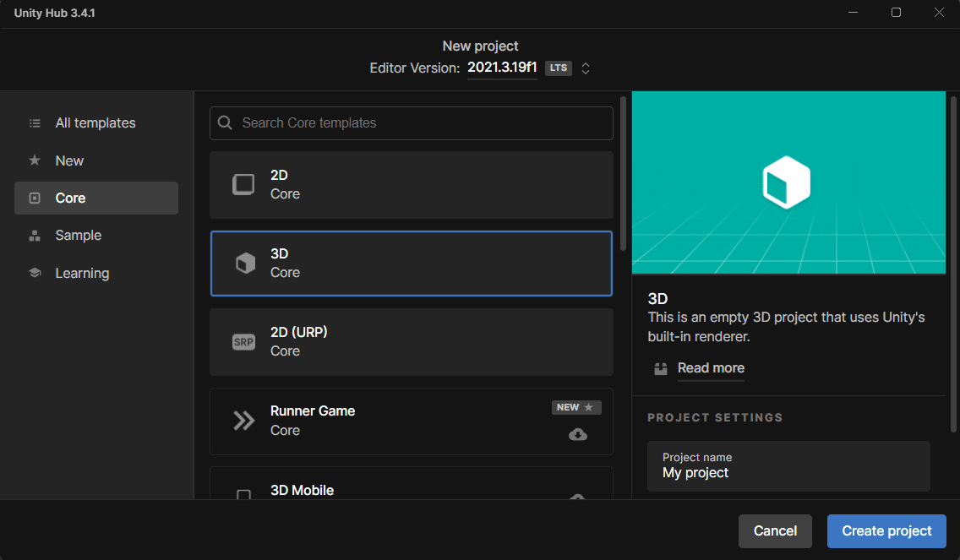Click the New star icon in sidebar

tap(34, 160)
